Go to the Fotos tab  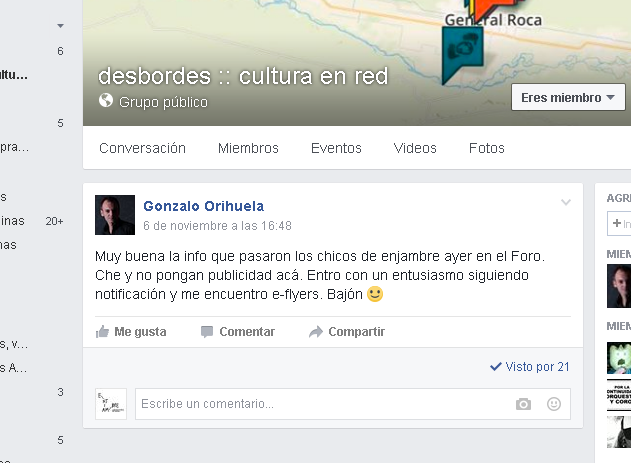tap(487, 148)
